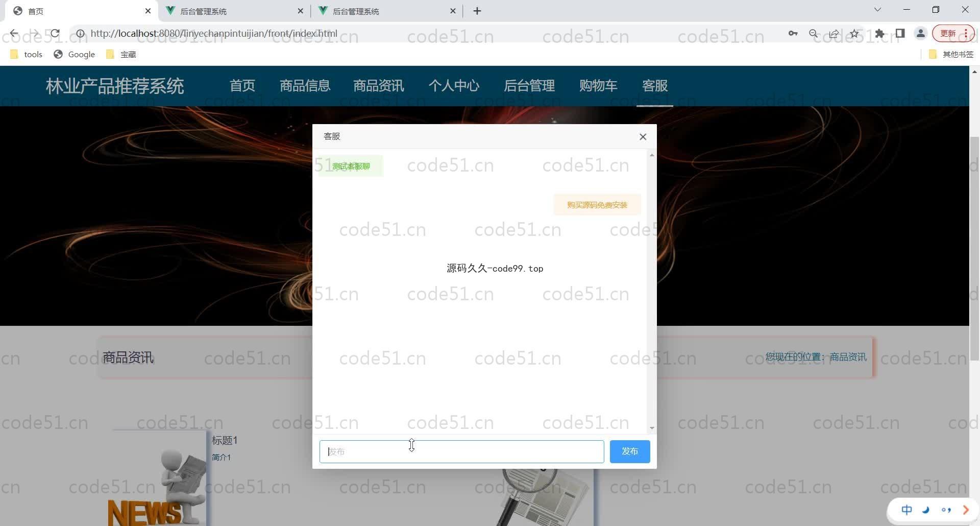Click the chat scrollbar down arrow
This screenshot has height=526, width=980.
pos(652,428)
